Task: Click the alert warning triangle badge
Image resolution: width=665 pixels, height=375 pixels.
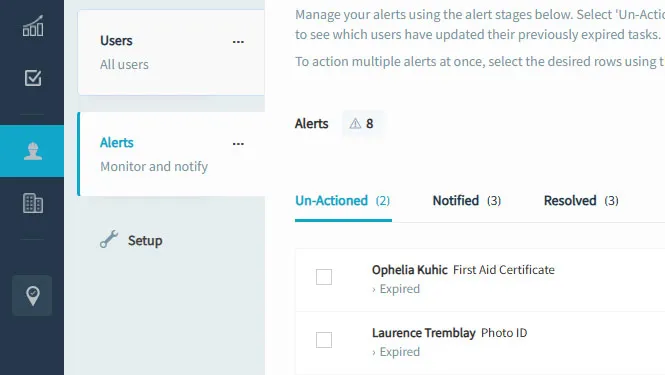Action: coord(361,123)
